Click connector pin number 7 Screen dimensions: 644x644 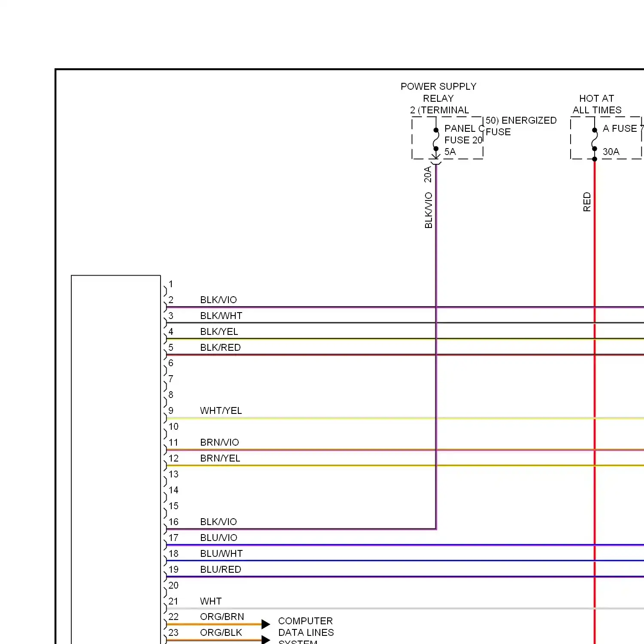point(171,379)
